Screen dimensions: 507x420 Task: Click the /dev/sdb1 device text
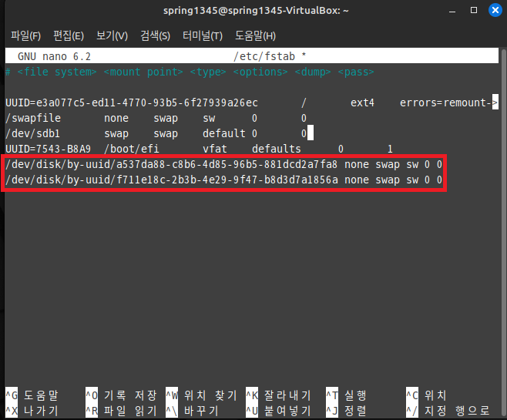coord(32,133)
